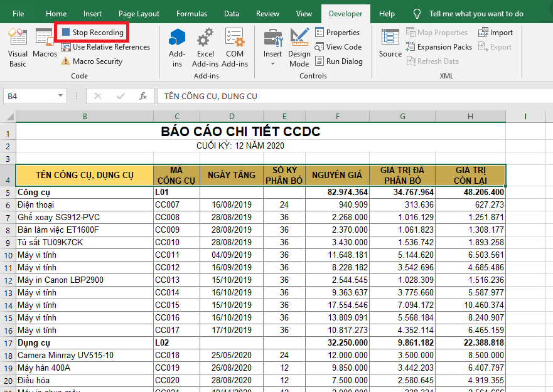
Task: Click the Insert Function fx icon
Action: 143,96
